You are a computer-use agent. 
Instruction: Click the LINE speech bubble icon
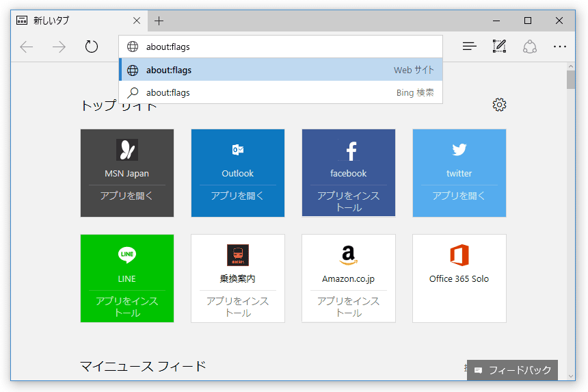click(x=126, y=254)
